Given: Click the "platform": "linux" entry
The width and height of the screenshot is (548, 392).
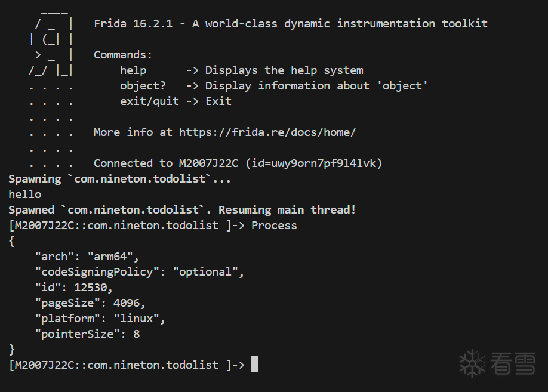Looking at the screenshot, I should [x=100, y=319].
